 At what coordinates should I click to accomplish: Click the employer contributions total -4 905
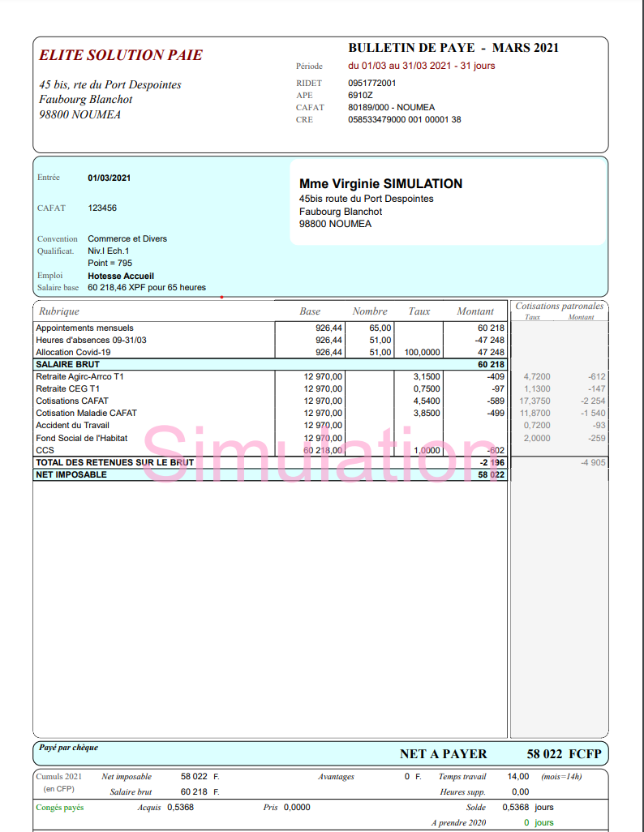click(593, 463)
